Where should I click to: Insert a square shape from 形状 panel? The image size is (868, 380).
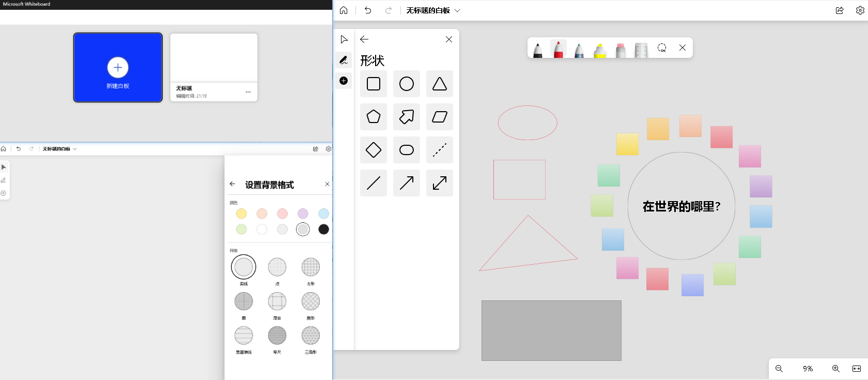click(x=374, y=84)
